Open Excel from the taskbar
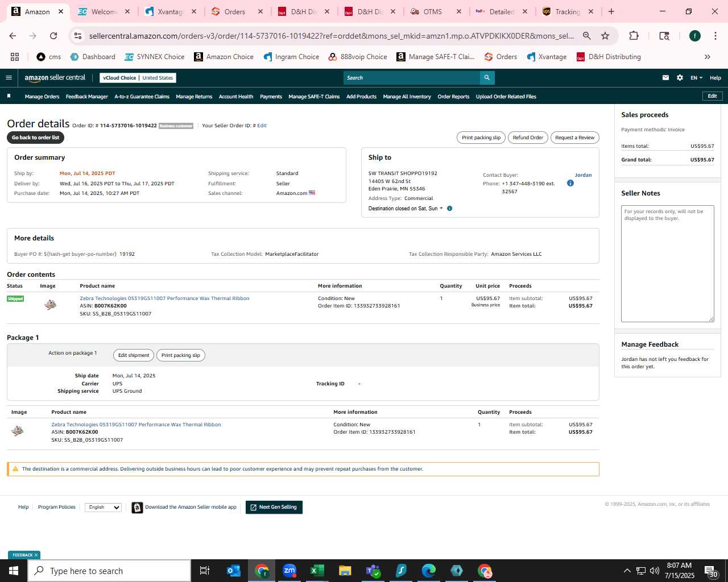This screenshot has height=582, width=728. tap(317, 571)
